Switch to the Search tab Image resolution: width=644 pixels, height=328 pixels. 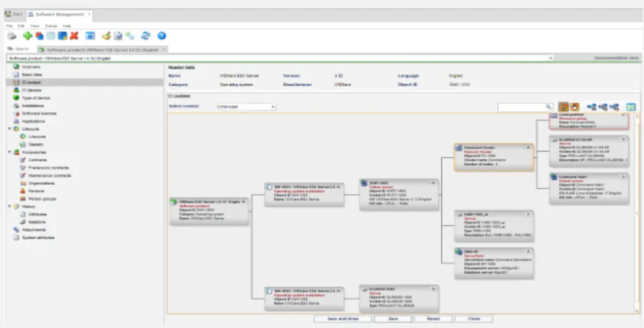18,49
